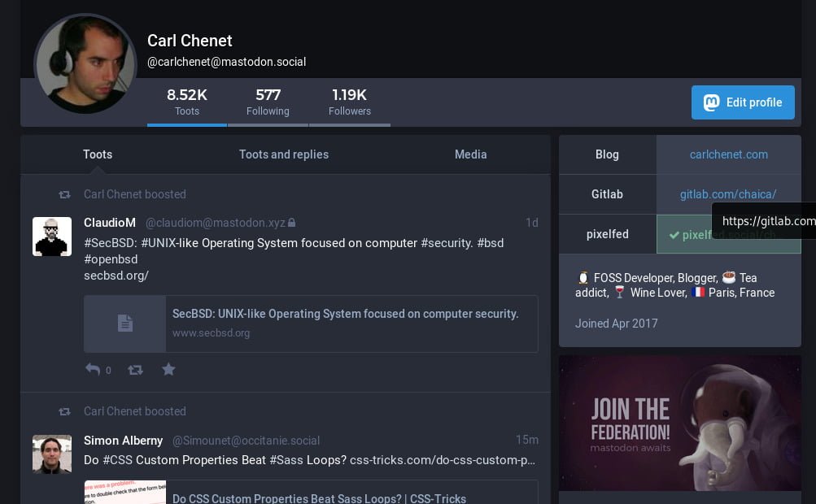The width and height of the screenshot is (816, 504).
Task: Click the Join the Federation banner
Action: click(679, 423)
